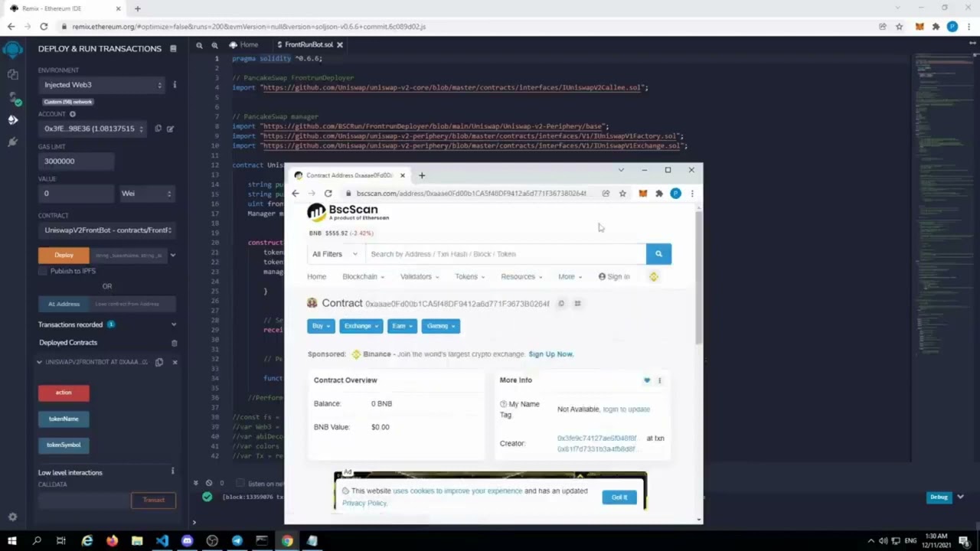The image size is (980, 551).
Task: Run the red action function button
Action: [64, 393]
